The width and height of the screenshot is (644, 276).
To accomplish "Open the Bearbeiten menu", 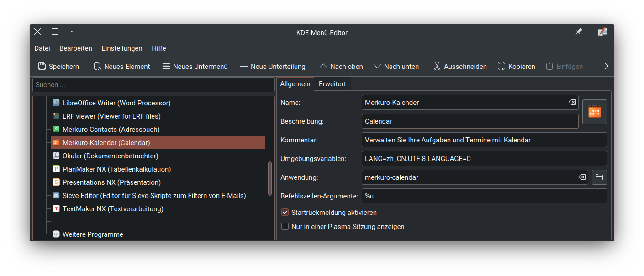I will point(76,48).
